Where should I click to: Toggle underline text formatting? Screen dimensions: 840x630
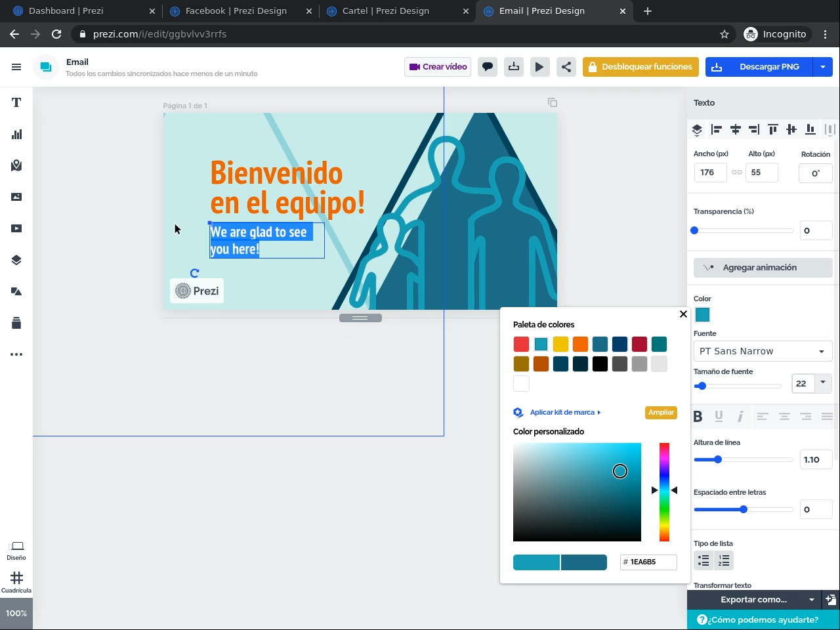tap(719, 416)
